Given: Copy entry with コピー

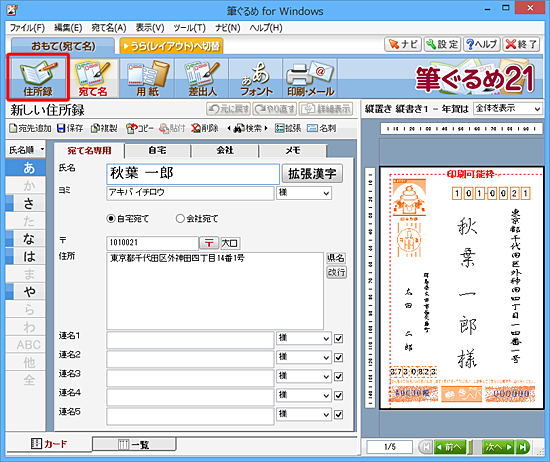Looking at the screenshot, I should (x=140, y=128).
